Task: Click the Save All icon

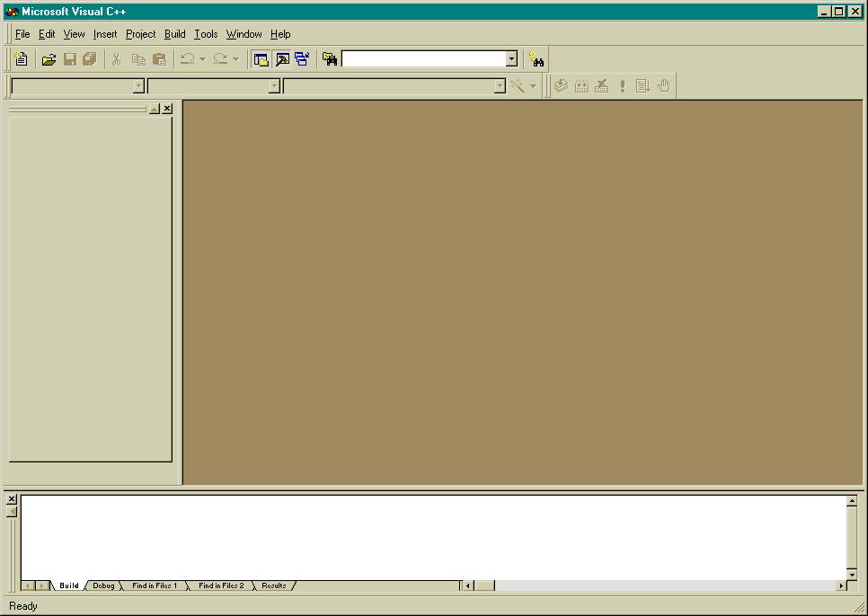Action: (90, 59)
